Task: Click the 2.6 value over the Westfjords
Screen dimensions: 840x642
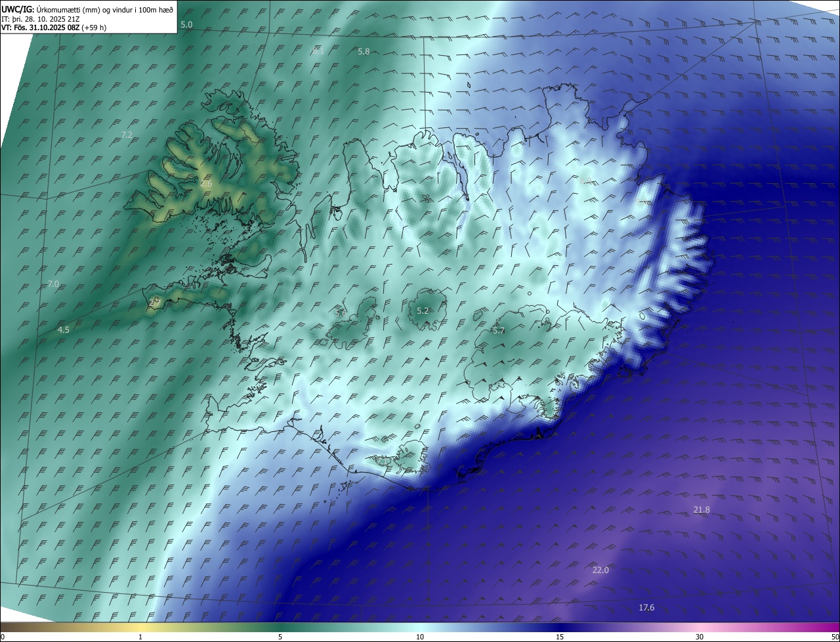Action: (x=206, y=184)
